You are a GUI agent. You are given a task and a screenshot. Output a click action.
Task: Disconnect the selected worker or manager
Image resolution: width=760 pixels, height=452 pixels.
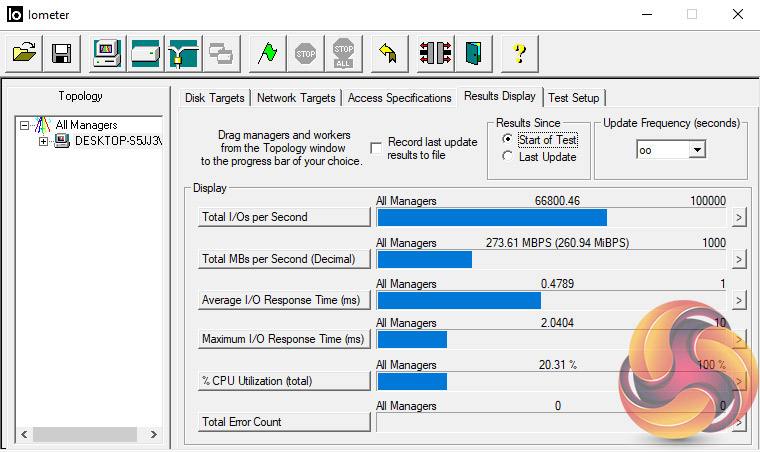click(x=435, y=53)
